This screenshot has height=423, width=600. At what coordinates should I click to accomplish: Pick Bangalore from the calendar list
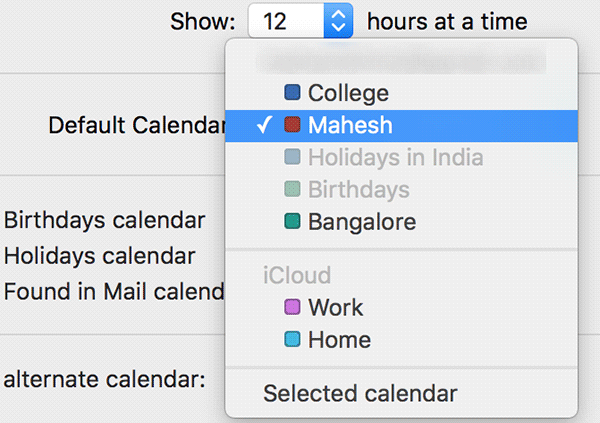click(x=362, y=222)
